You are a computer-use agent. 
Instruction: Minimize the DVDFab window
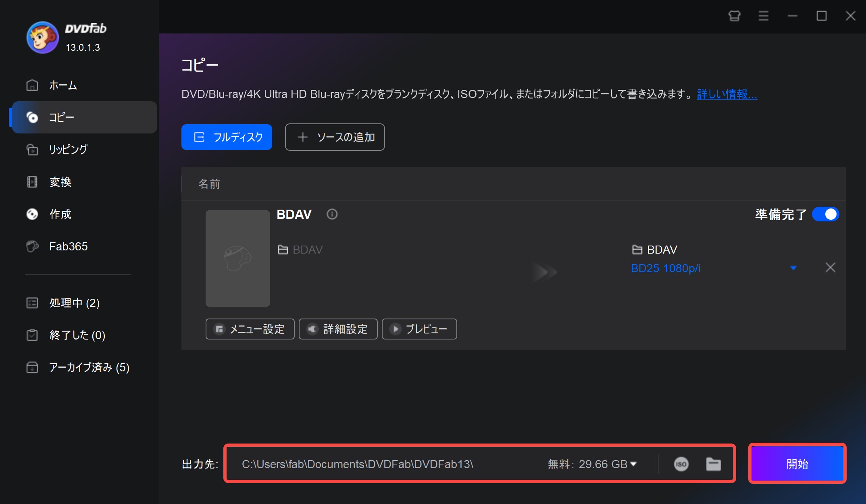pos(793,16)
